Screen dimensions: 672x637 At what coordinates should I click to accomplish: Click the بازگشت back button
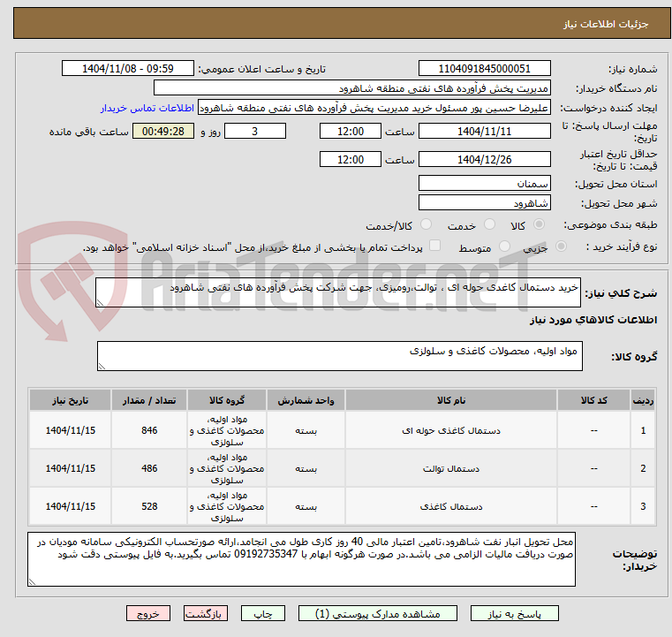point(205,613)
